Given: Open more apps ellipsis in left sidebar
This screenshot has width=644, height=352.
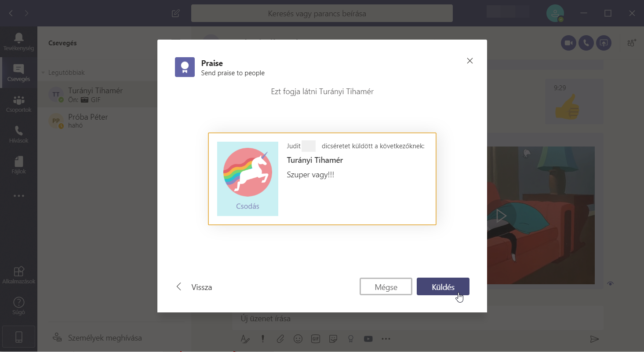Looking at the screenshot, I should click(x=18, y=196).
